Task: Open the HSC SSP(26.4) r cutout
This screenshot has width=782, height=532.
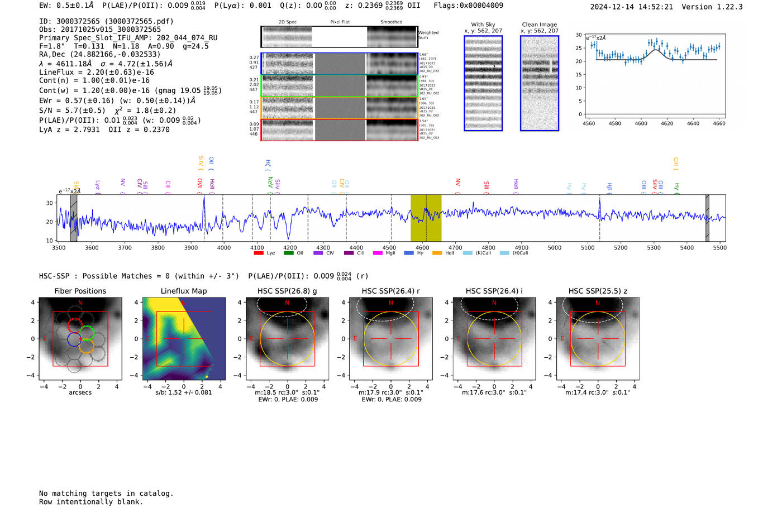Action: click(391, 339)
